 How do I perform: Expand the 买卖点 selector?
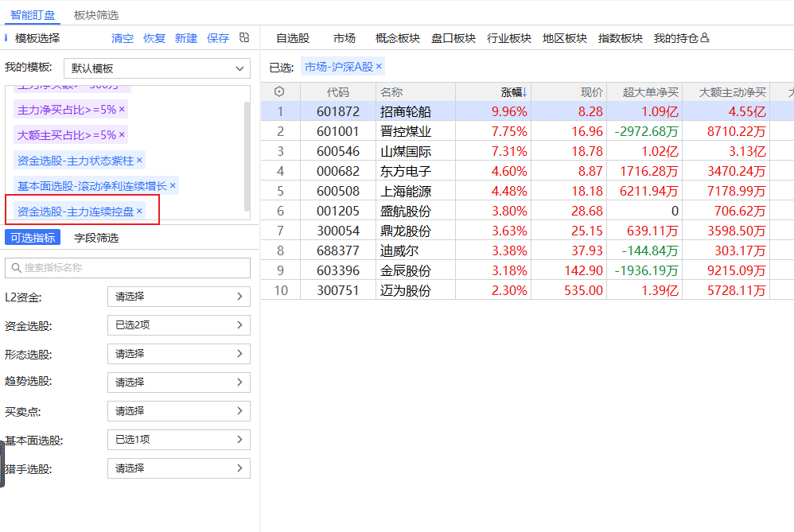pos(179,411)
